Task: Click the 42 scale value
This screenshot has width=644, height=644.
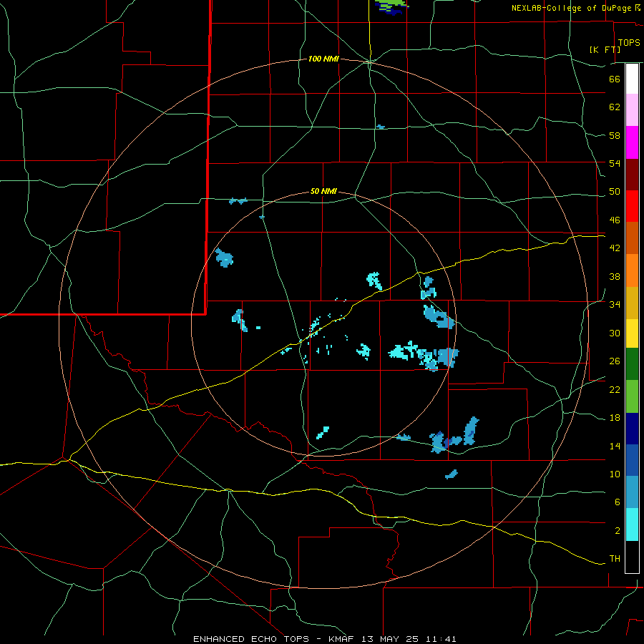Action: coord(615,248)
